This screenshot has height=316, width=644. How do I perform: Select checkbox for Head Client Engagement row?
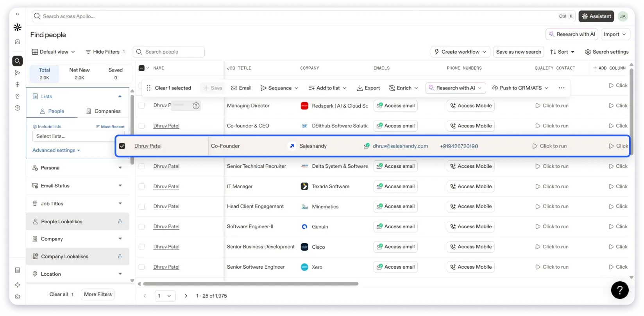(x=141, y=206)
